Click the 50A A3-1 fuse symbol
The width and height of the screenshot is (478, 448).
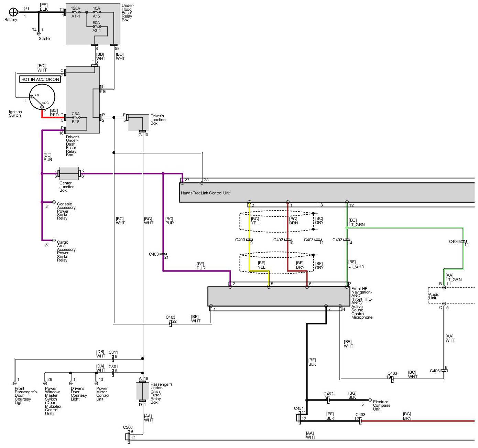coord(97,26)
